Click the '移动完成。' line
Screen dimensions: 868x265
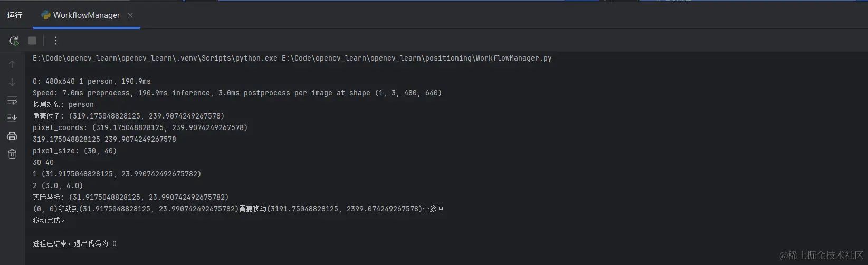(49, 220)
